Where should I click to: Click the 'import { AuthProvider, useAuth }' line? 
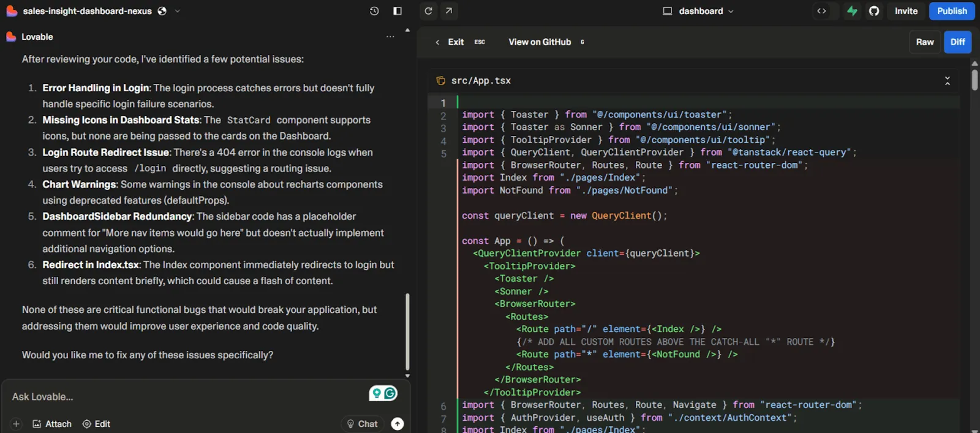coord(630,418)
